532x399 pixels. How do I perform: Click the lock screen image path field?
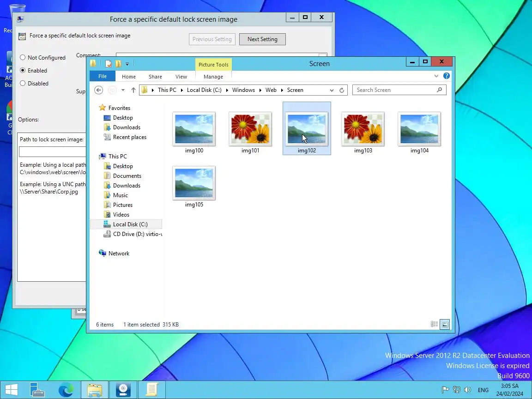[x=53, y=151]
